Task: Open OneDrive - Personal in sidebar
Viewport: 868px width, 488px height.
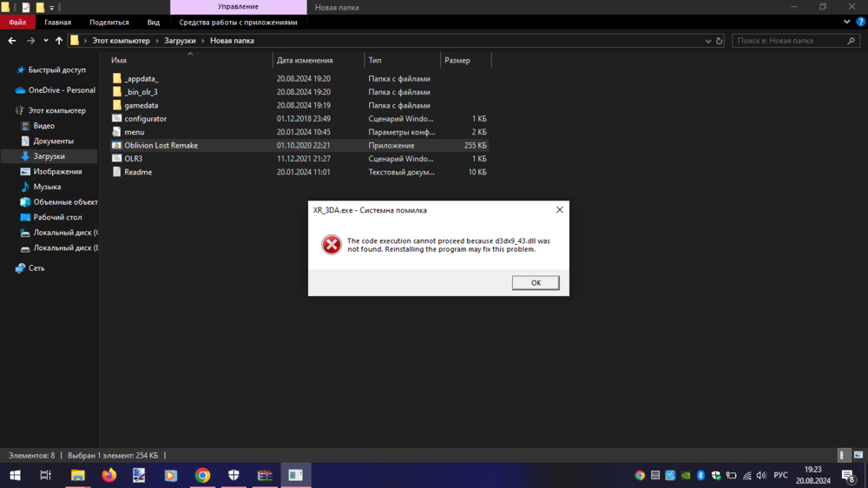Action: (62, 90)
